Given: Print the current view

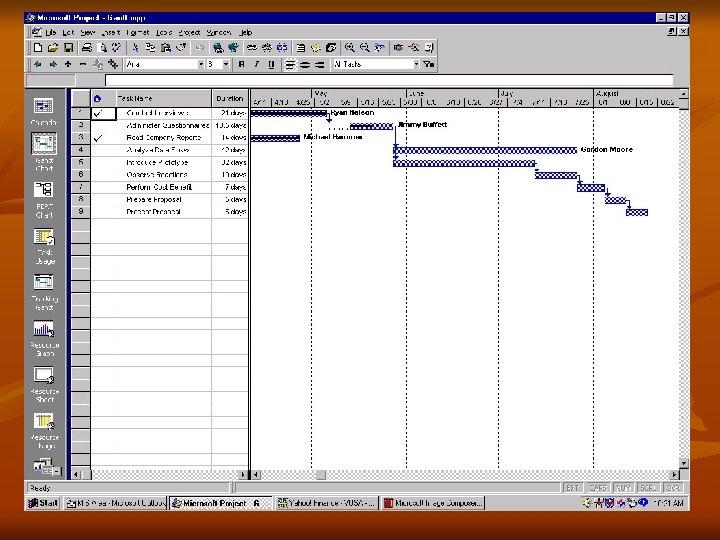Looking at the screenshot, I should [87, 48].
